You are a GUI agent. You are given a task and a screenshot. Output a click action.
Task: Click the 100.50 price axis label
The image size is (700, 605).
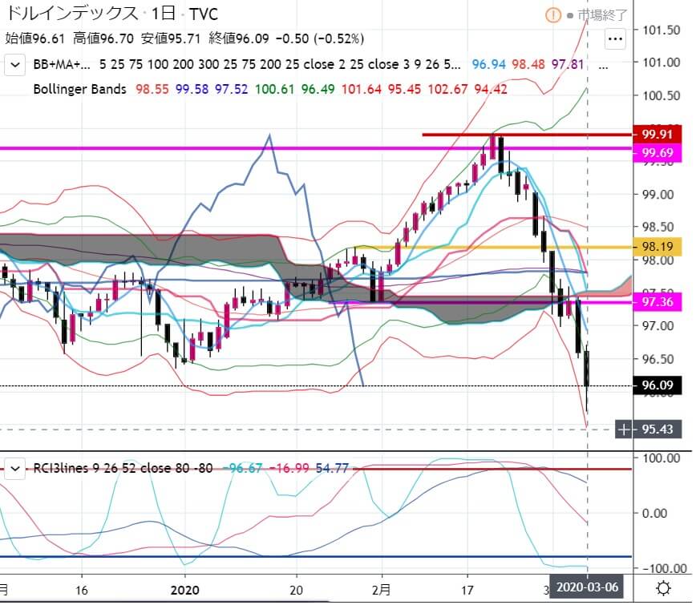pyautogui.click(x=662, y=96)
